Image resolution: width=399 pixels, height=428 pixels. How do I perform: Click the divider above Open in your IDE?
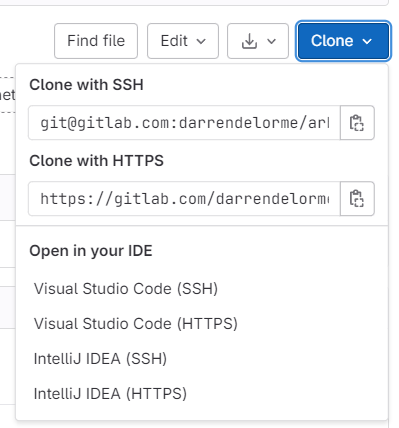click(202, 226)
